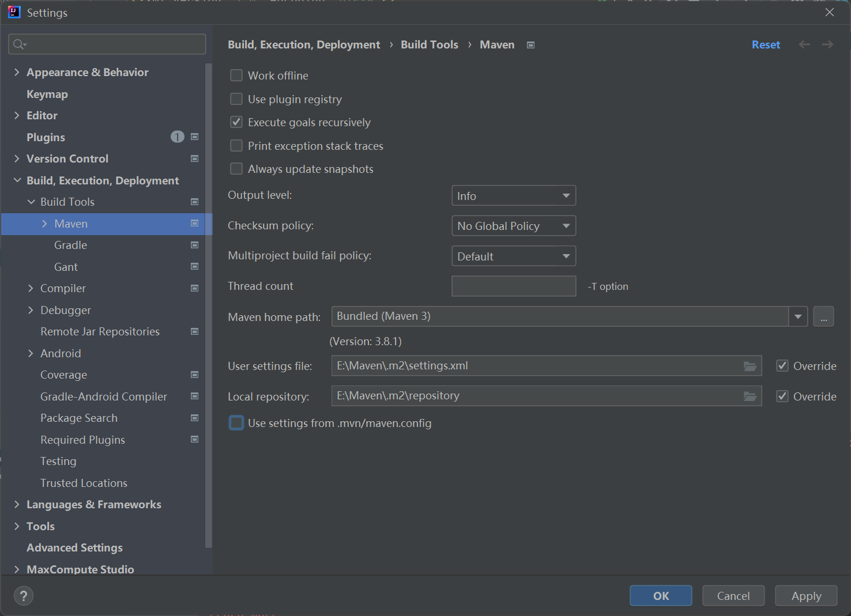The width and height of the screenshot is (851, 616).
Task: Click the settings tree vertical scrollbar
Action: pyautogui.click(x=209, y=305)
